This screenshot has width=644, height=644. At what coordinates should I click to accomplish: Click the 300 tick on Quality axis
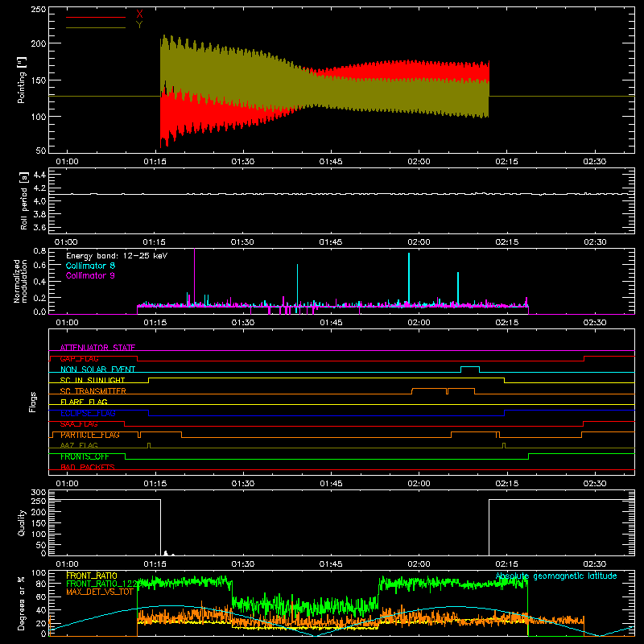click(x=39, y=493)
